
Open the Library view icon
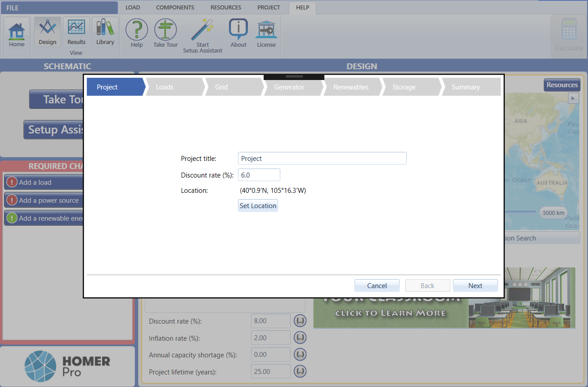click(x=105, y=32)
